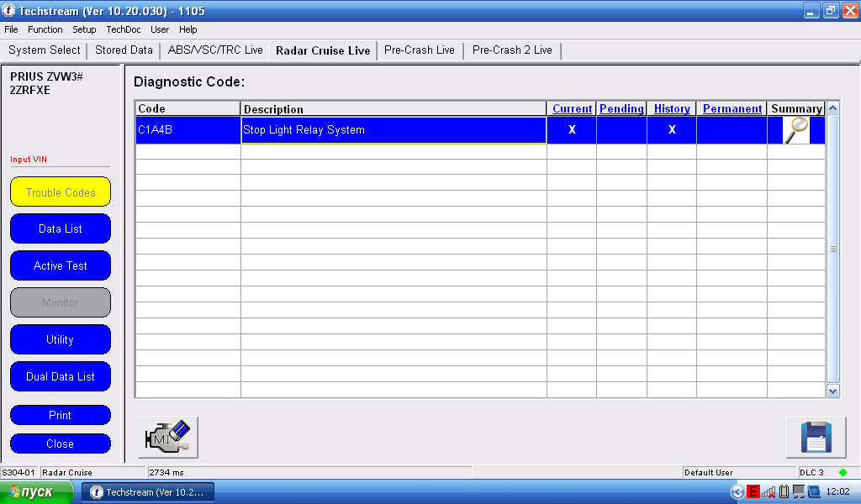Click the S304-01 status bar entry
Screen dimensions: 861x504
click(x=18, y=472)
